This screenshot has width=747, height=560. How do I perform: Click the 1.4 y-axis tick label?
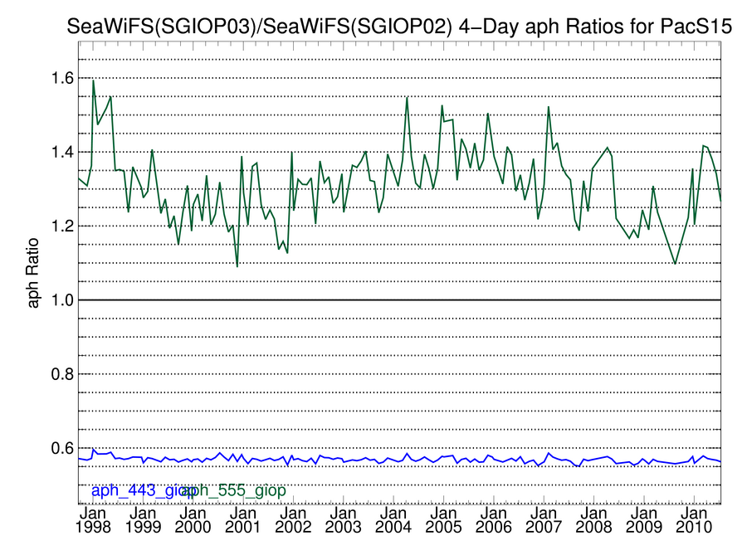coord(62,152)
